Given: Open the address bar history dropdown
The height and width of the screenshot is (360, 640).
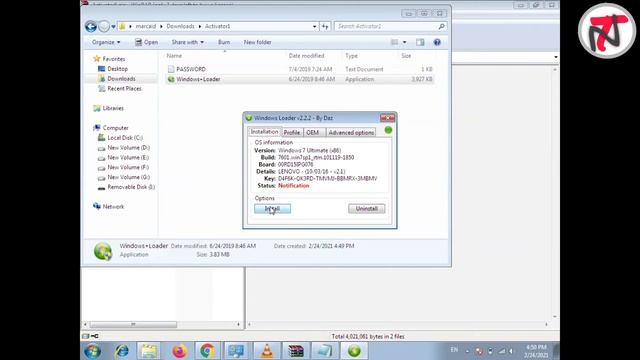Looking at the screenshot, I should click(314, 27).
